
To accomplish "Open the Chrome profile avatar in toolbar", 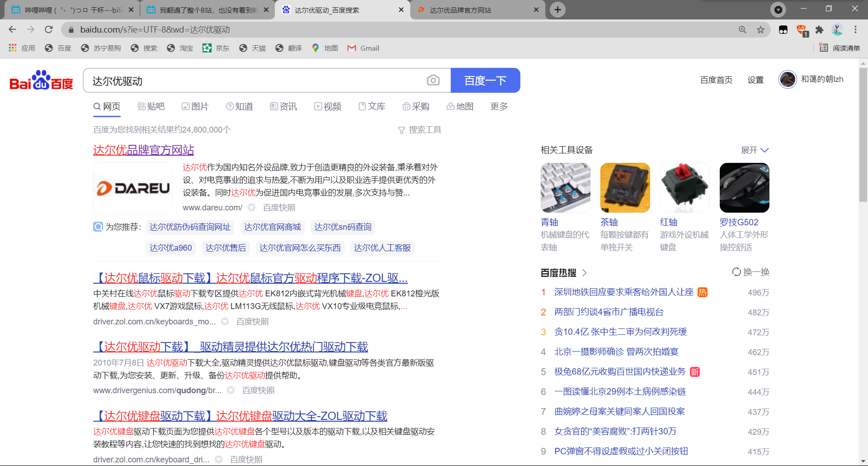I will coord(837,29).
